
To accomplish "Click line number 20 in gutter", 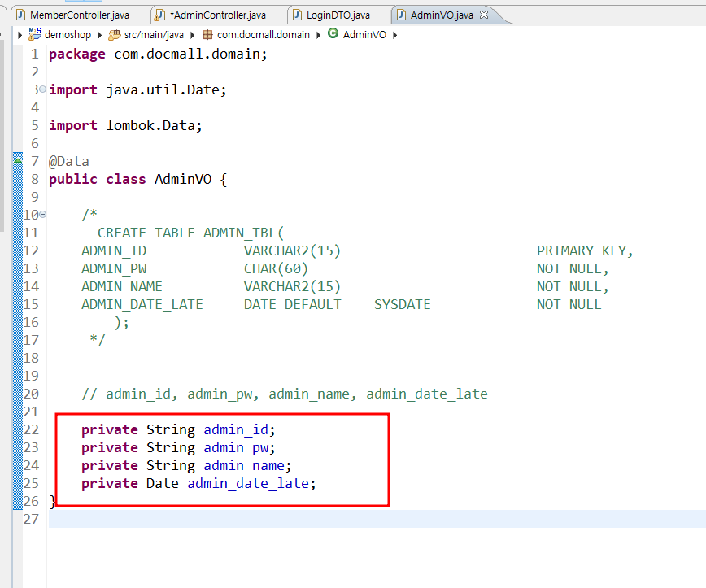I will pos(31,394).
